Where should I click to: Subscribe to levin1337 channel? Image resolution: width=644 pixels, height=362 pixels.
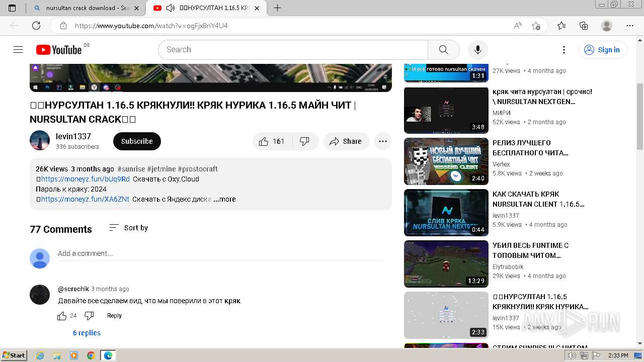tap(137, 141)
